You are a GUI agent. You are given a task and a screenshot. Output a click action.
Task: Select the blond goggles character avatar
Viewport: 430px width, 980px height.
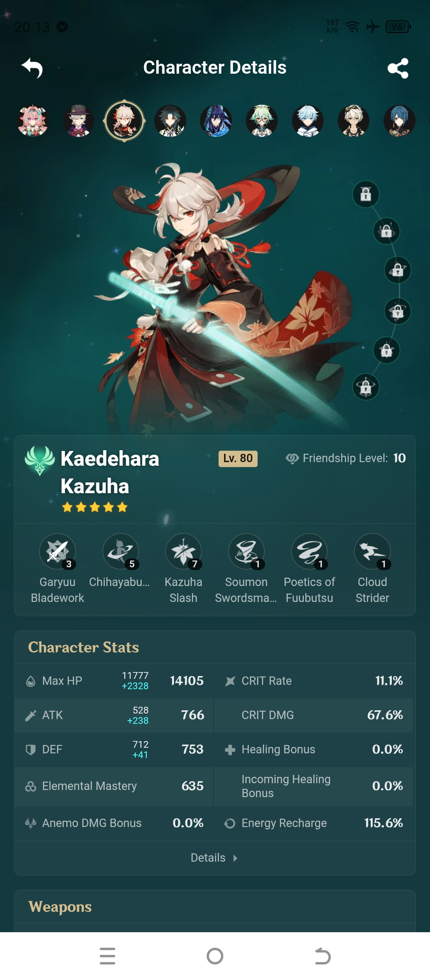click(354, 121)
